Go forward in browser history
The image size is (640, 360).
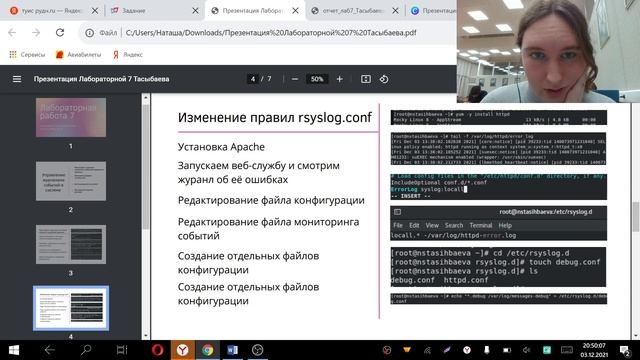click(36, 33)
